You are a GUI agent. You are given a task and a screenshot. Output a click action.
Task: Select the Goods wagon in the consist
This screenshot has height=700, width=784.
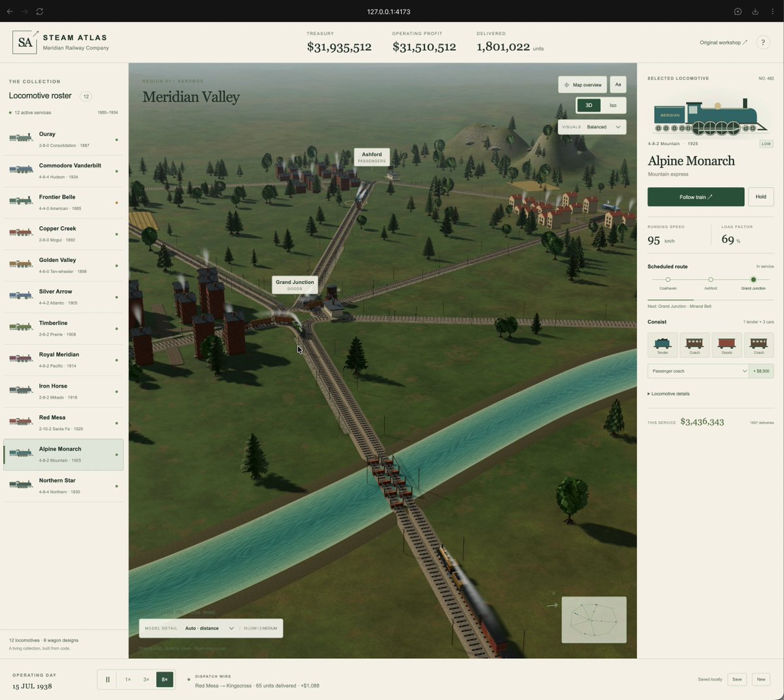(x=727, y=344)
